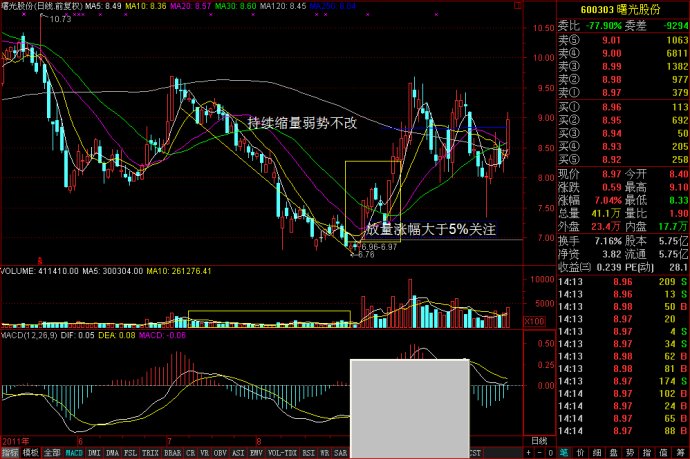Open the 指标 indicator tab
Viewport: 690px width, 459px height.
(10, 453)
